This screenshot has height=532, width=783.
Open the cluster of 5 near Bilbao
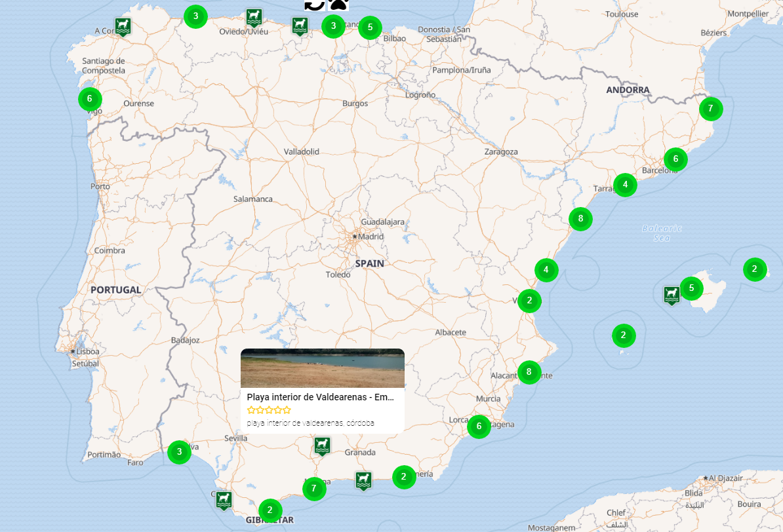(370, 28)
